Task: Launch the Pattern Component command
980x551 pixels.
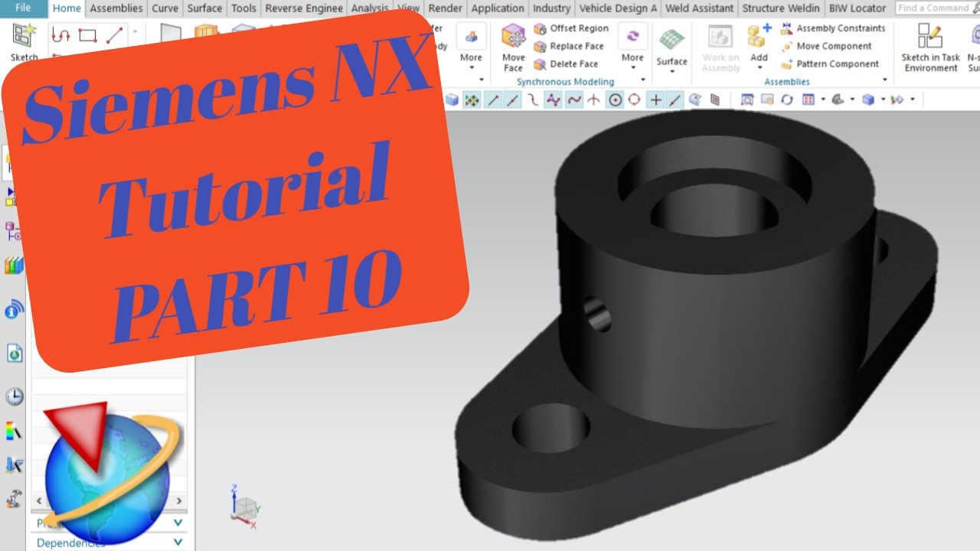Action: coord(829,64)
